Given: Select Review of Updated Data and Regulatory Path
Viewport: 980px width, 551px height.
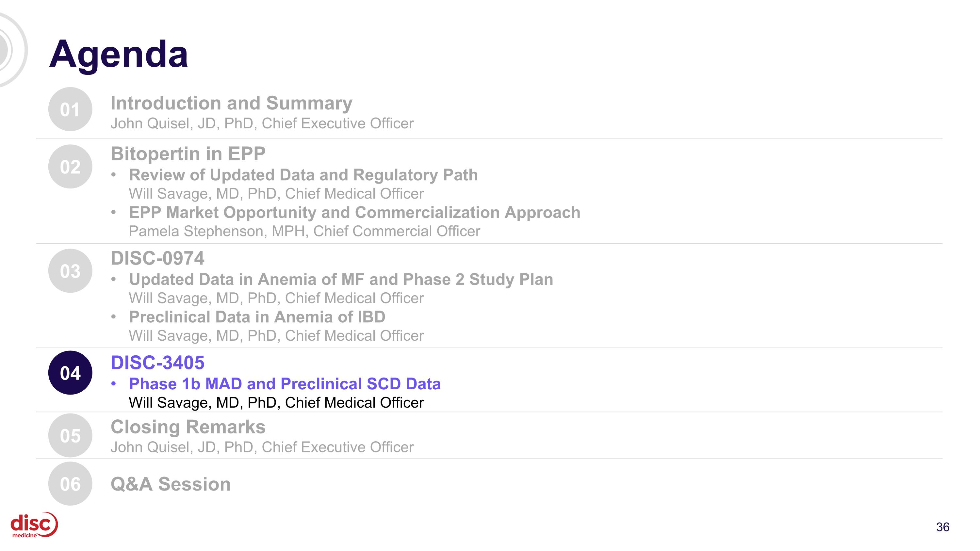Looking at the screenshot, I should coord(303,175).
